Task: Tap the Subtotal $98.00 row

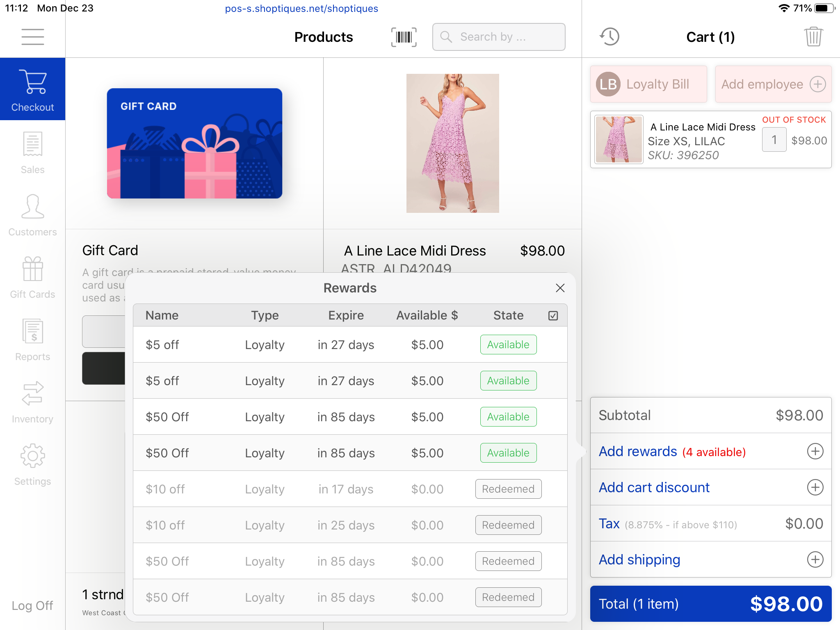Action: pyautogui.click(x=710, y=415)
